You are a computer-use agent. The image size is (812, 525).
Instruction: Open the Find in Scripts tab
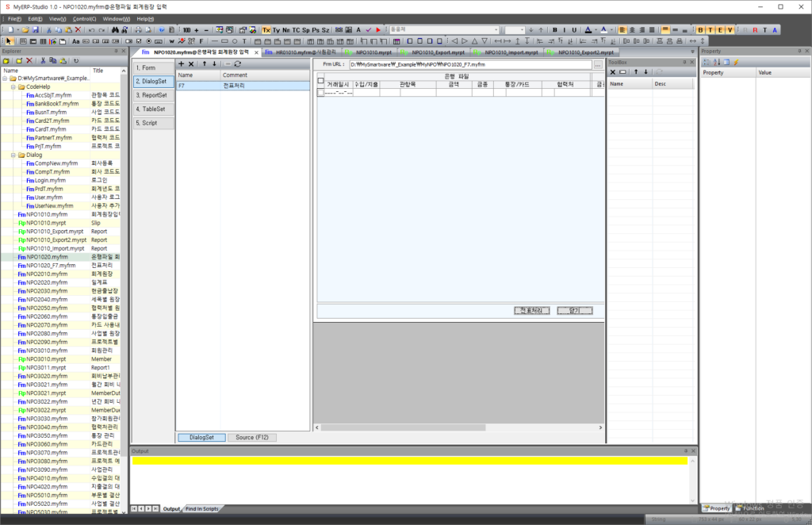coord(202,509)
